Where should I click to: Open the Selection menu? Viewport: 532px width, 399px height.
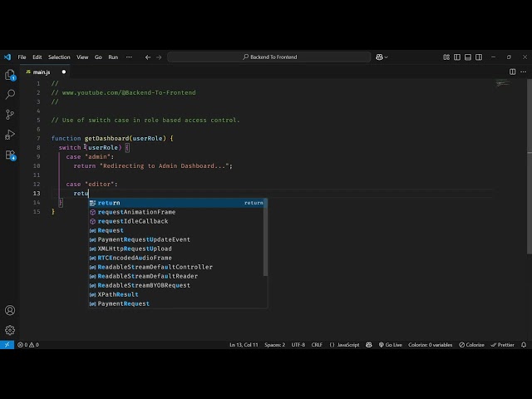[x=59, y=57]
